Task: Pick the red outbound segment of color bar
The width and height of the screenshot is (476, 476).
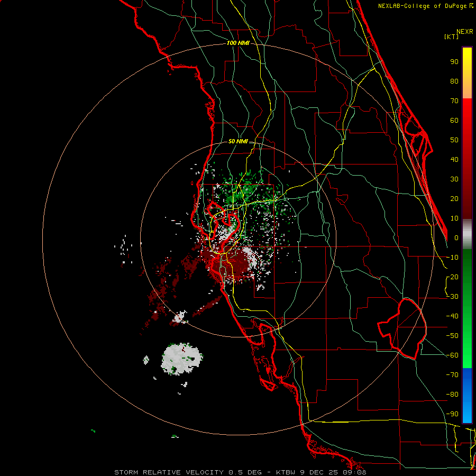Action: [467, 159]
